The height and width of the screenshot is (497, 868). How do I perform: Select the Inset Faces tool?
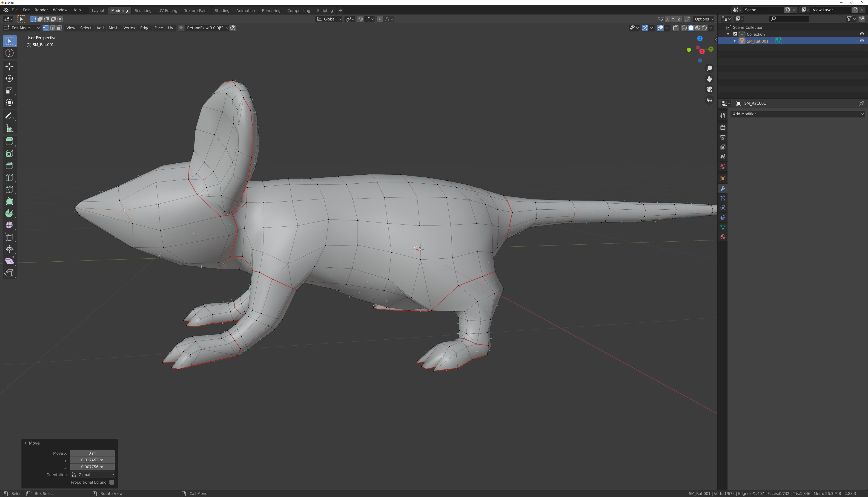coord(9,154)
